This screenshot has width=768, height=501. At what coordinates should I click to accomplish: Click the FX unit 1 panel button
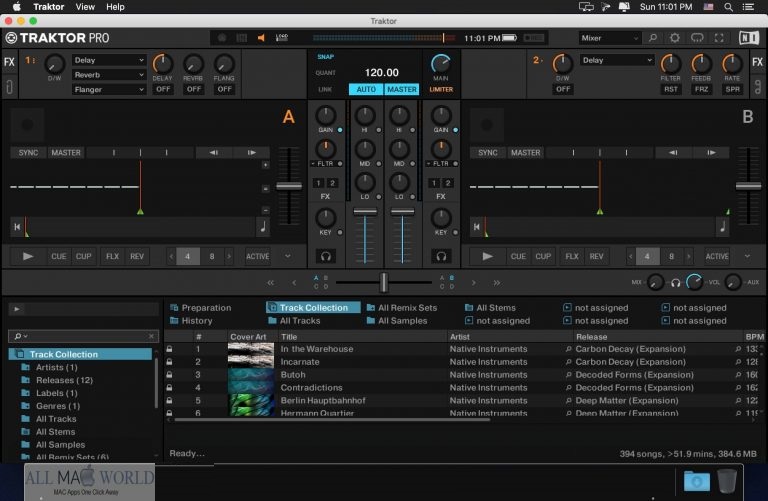pos(9,62)
